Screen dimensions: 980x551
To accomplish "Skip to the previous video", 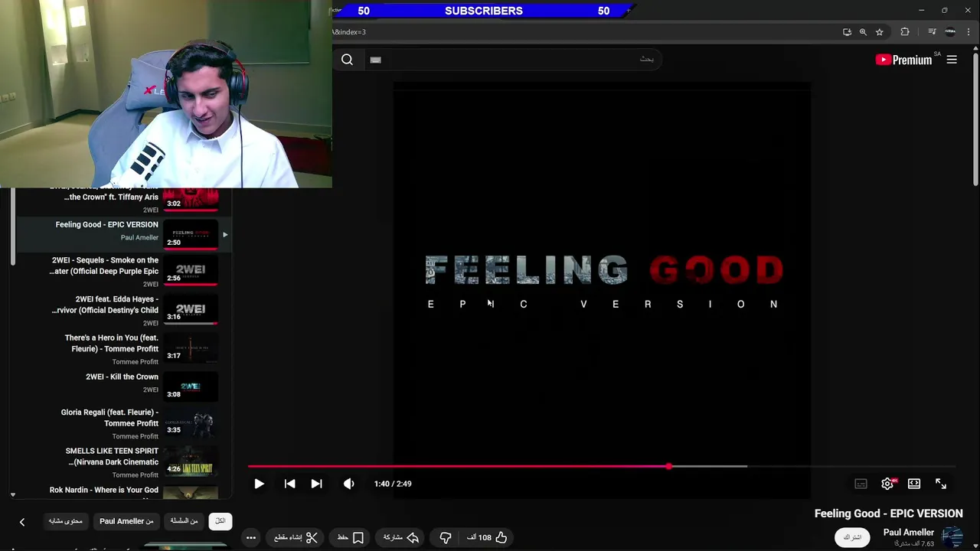I will coord(289,484).
